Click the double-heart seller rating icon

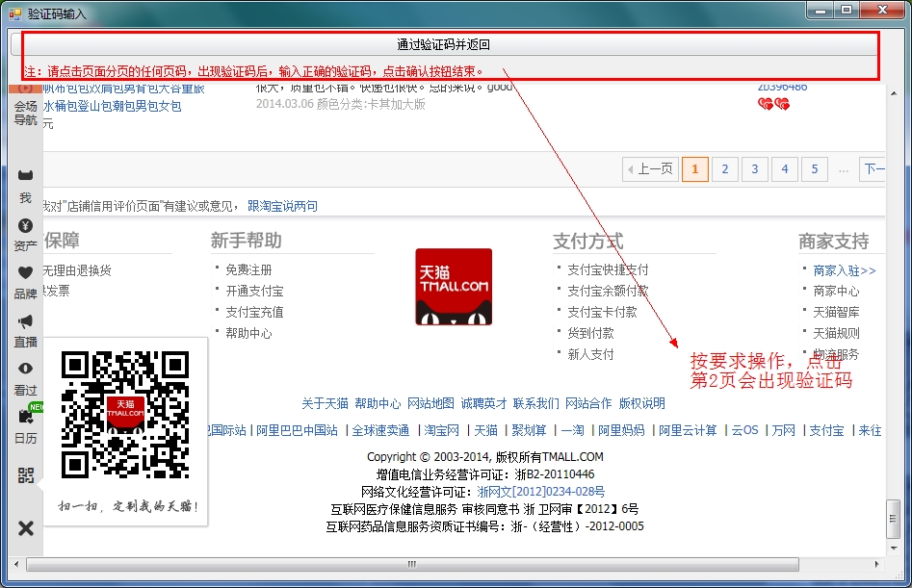coord(773,104)
